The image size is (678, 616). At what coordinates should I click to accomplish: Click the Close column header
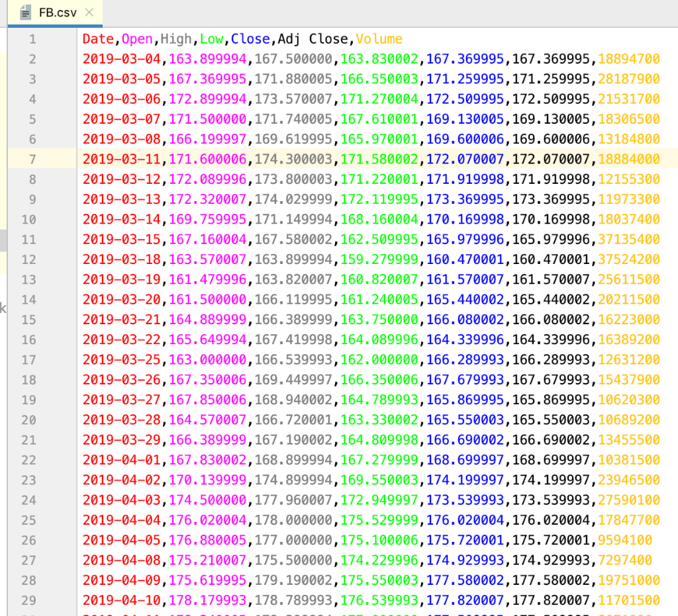pyautogui.click(x=250, y=39)
